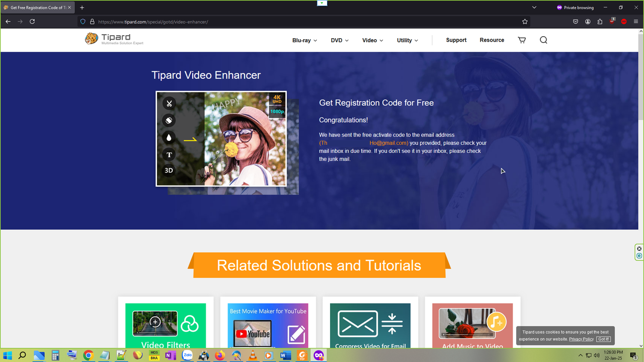Open the Firefox account icon

click(x=588, y=22)
